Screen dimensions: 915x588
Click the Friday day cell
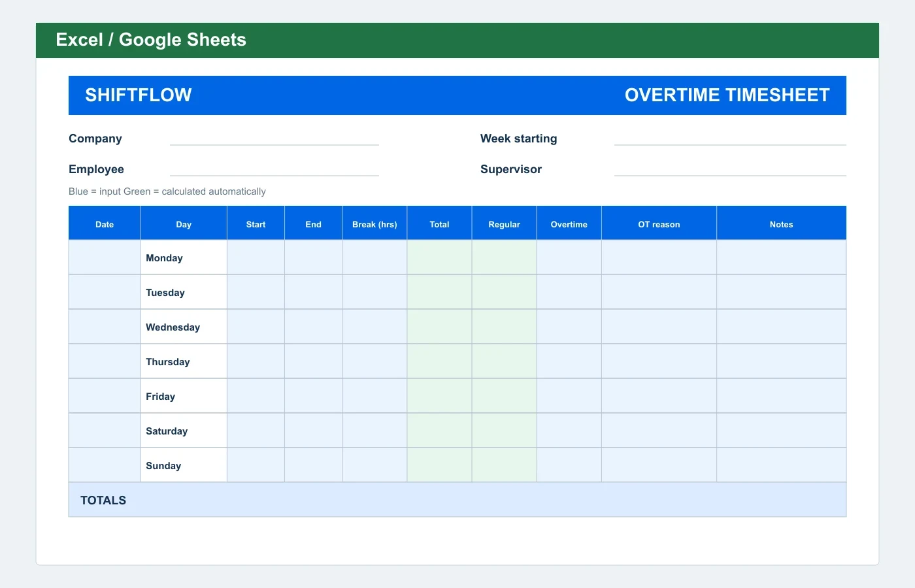point(184,396)
